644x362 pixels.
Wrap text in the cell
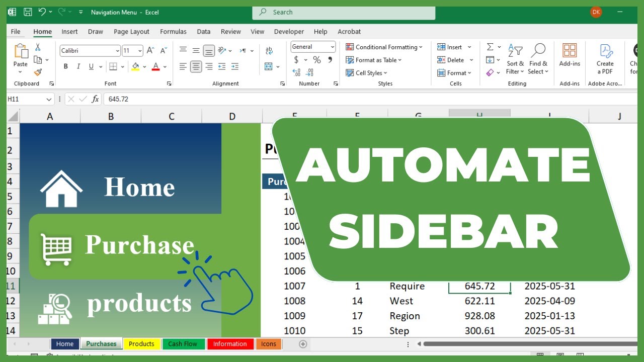(x=269, y=51)
